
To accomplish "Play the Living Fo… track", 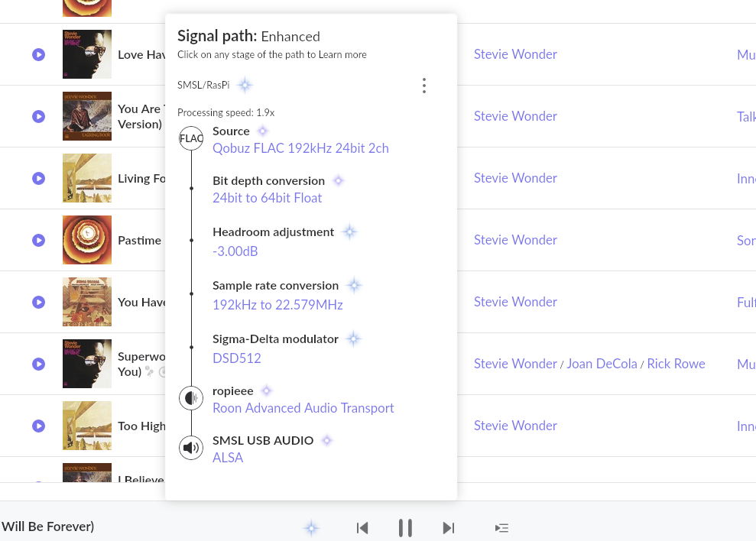I will pos(38,178).
